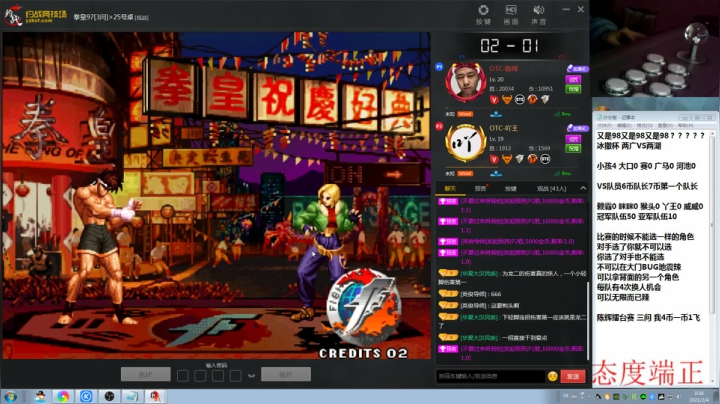Click the Wired label under OTC-吖王
The image size is (720, 404).
click(x=465, y=174)
